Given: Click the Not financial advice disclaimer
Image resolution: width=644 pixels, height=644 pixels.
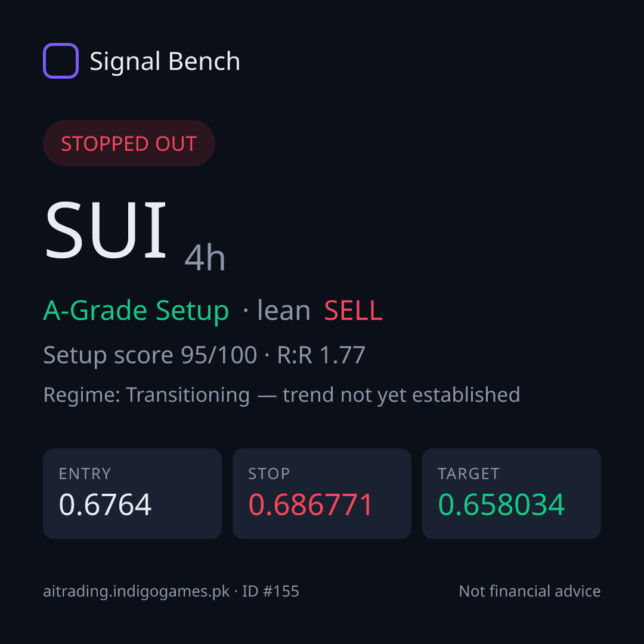Looking at the screenshot, I should [530, 592].
